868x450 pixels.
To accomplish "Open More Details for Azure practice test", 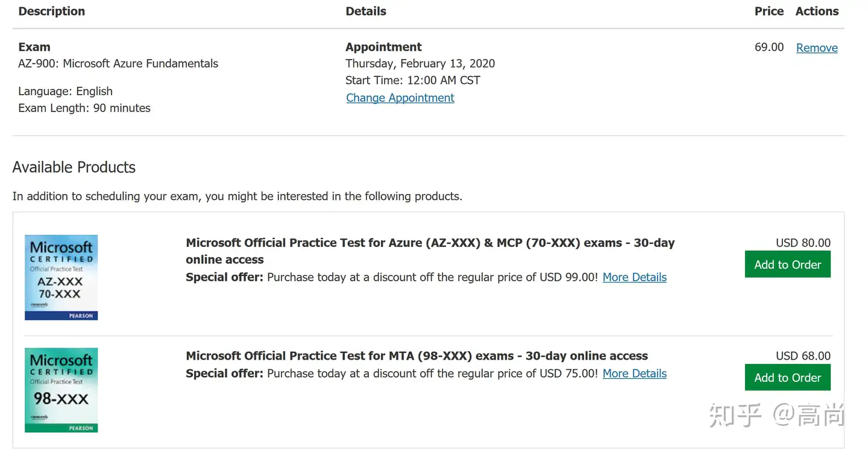I will (x=634, y=277).
